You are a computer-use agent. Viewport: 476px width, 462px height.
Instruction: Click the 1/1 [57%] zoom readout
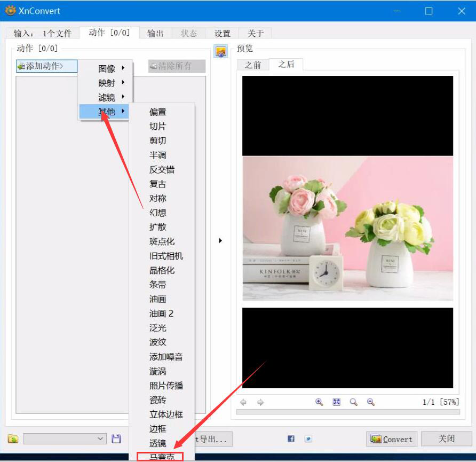(440, 402)
